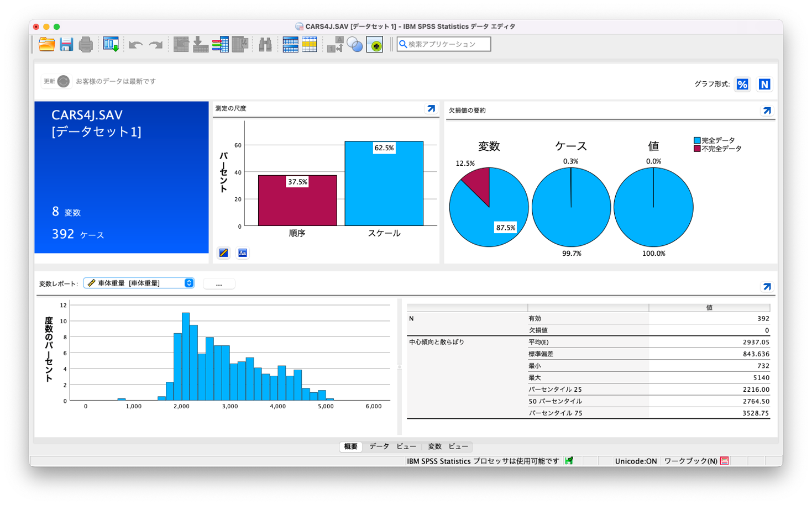Click the 平均(E) value 2937.05
This screenshot has height=505, width=812.
click(756, 342)
